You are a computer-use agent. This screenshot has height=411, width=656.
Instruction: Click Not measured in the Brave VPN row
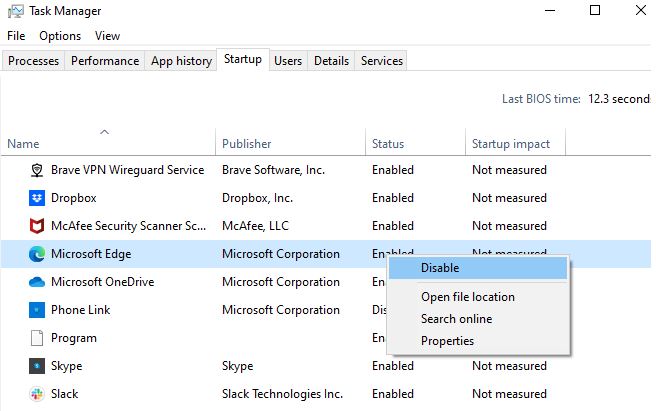[x=509, y=170]
